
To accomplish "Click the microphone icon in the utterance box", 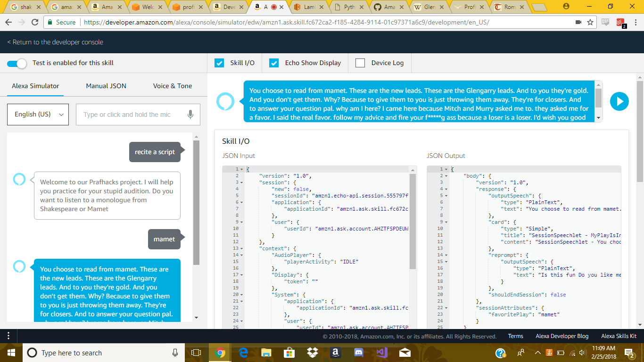I will pyautogui.click(x=190, y=115).
